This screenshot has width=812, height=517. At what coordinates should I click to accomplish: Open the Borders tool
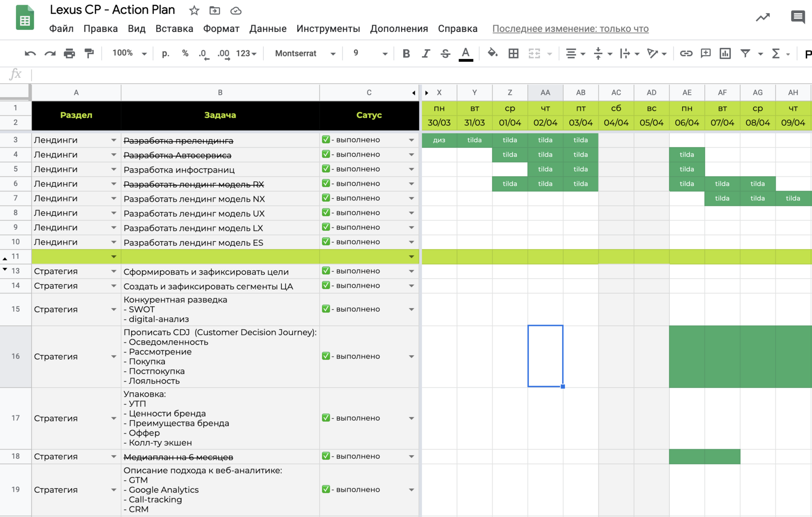(x=513, y=54)
